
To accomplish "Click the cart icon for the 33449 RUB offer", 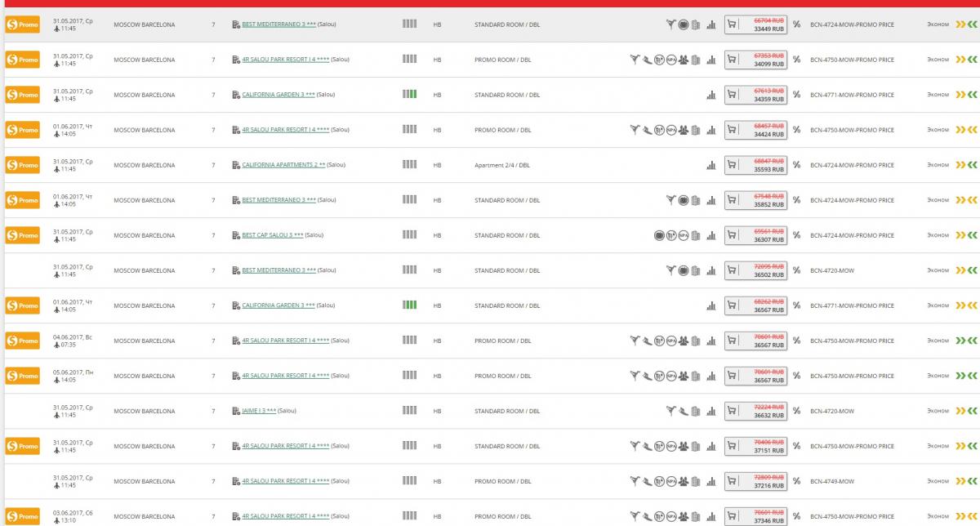I will point(732,25).
